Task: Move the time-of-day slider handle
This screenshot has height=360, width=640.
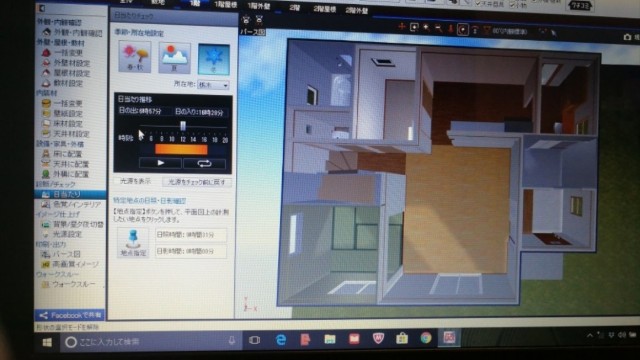Action: [183, 126]
